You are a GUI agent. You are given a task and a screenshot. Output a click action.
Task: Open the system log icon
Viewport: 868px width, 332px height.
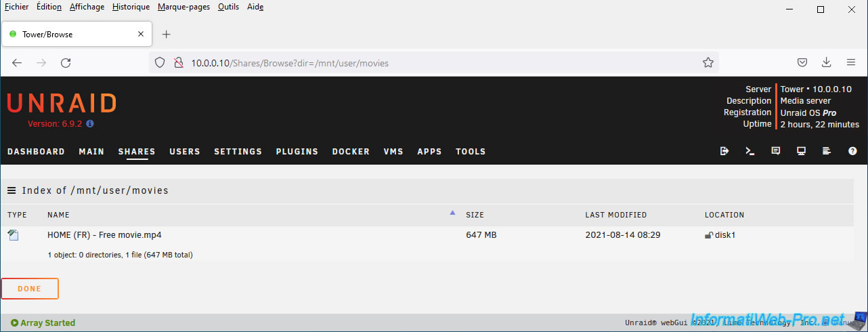[x=827, y=151]
